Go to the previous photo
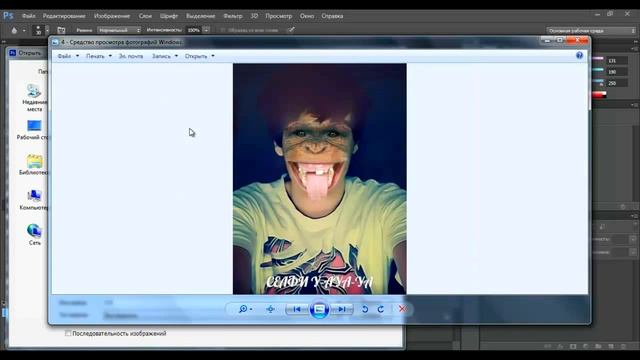Viewport: 640px width, 360px height. click(297, 309)
